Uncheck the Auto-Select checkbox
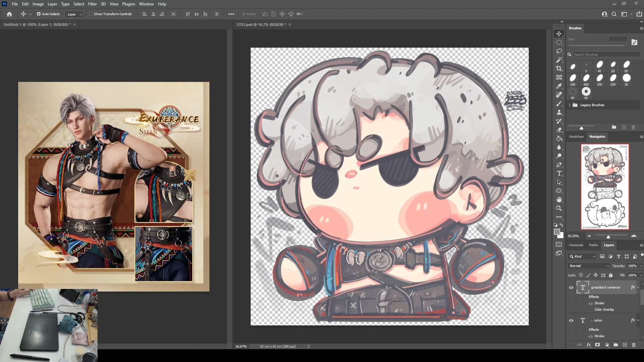The width and height of the screenshot is (644, 362). point(39,14)
